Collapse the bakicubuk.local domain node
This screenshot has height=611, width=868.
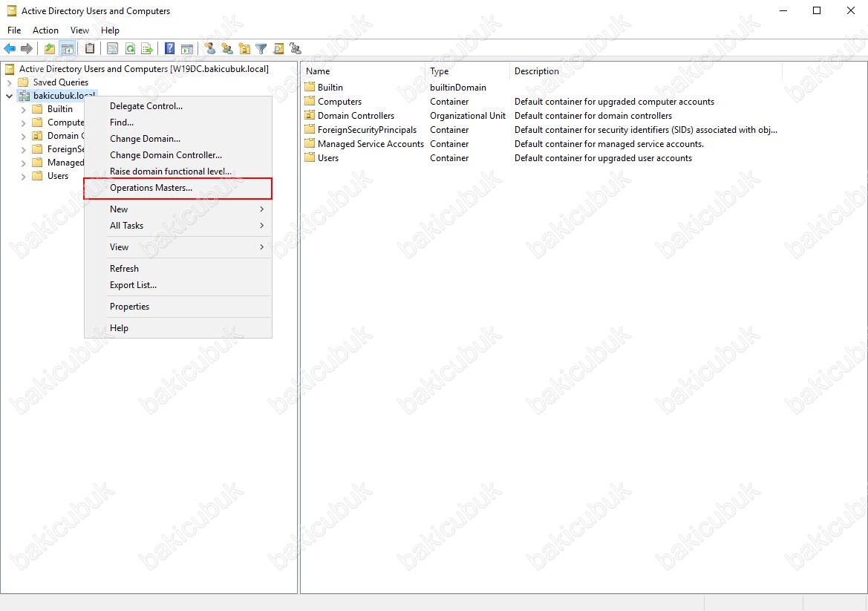10,96
